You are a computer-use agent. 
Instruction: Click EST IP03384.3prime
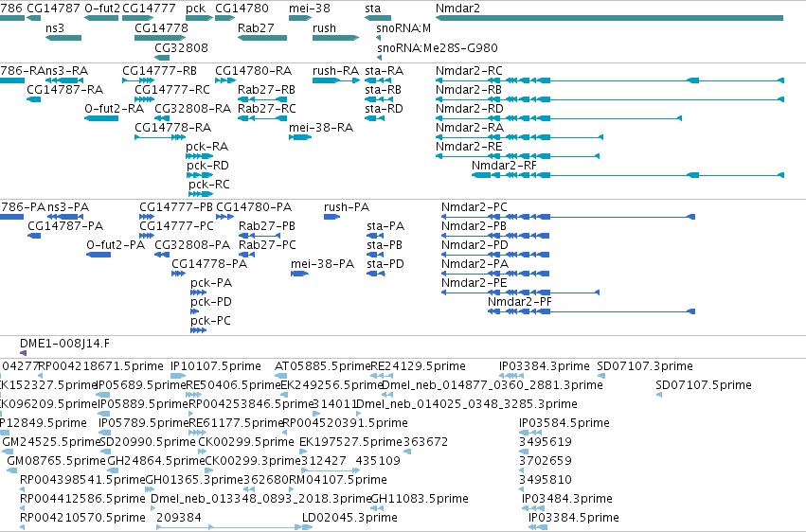pos(545,366)
